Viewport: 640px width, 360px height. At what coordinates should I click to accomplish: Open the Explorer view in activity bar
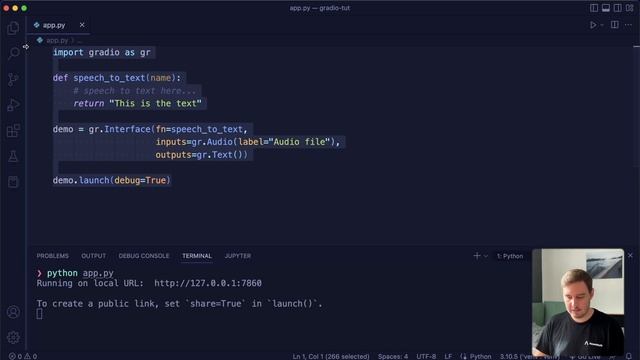click(x=13, y=28)
